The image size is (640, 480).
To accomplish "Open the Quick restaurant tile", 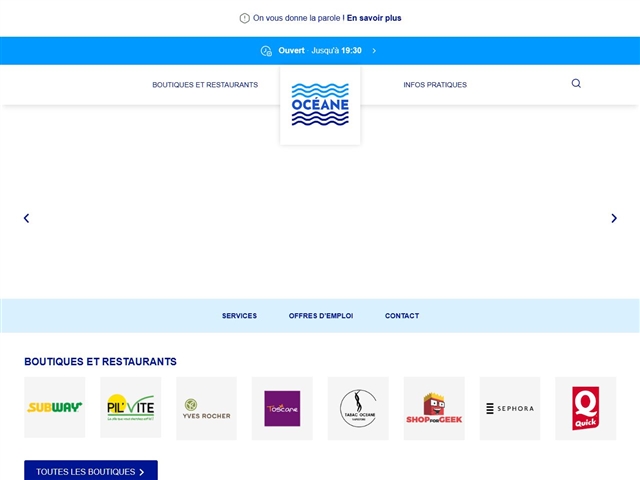I will coord(586,408).
